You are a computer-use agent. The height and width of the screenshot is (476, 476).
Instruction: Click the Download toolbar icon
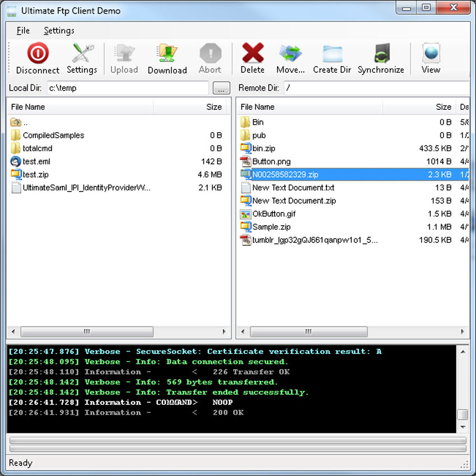point(167,53)
